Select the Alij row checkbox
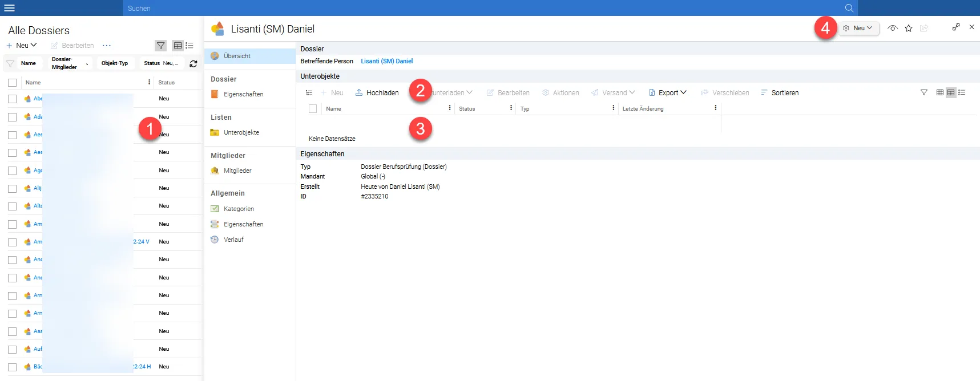The image size is (980, 381). click(13, 188)
